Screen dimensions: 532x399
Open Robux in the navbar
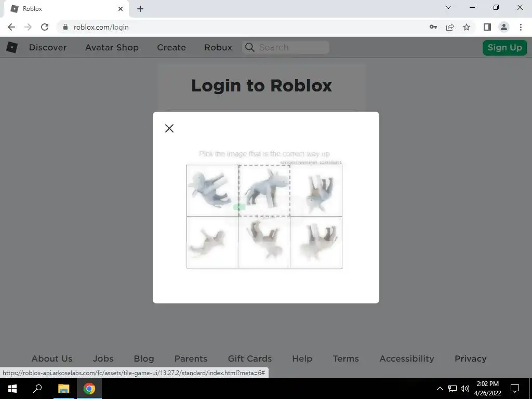[218, 47]
